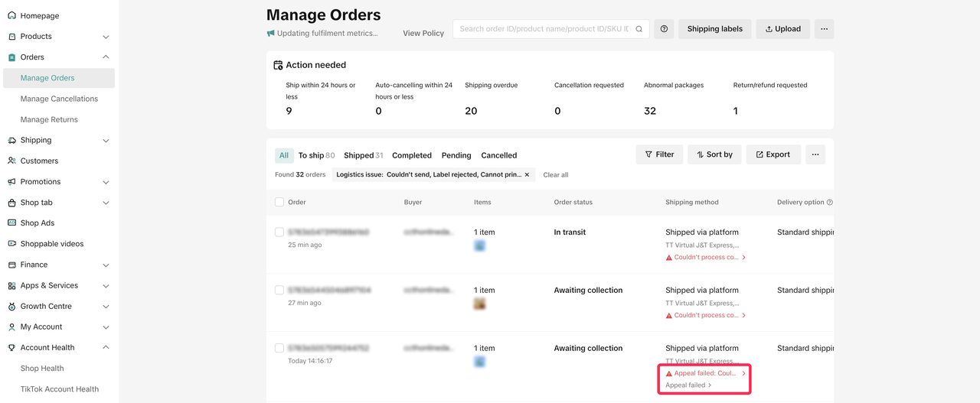Screen dimensions: 980x403
Task: Click the help question mark icon
Action: [x=664, y=29]
